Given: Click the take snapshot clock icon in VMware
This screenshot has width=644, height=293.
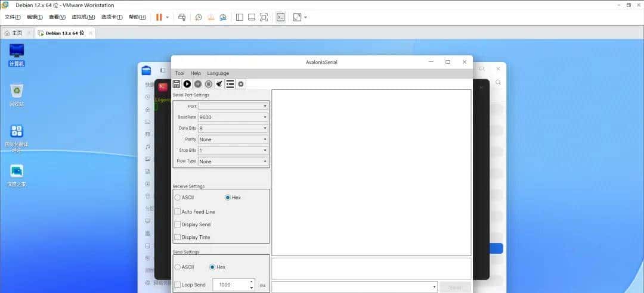Looking at the screenshot, I should (x=199, y=17).
